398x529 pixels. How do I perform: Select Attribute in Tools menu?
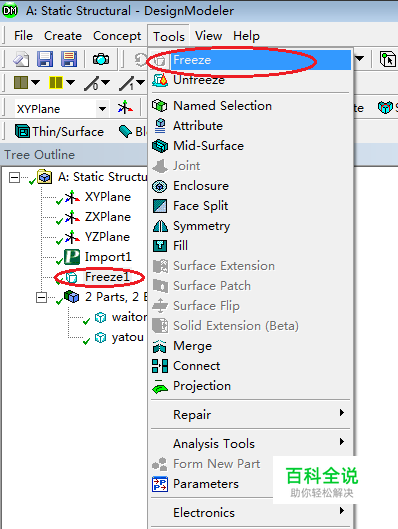pyautogui.click(x=251, y=126)
